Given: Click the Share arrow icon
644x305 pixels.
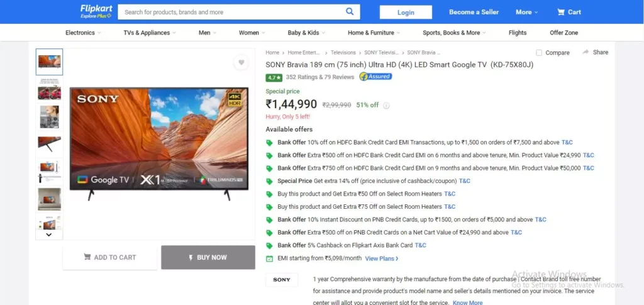Looking at the screenshot, I should click(x=586, y=52).
